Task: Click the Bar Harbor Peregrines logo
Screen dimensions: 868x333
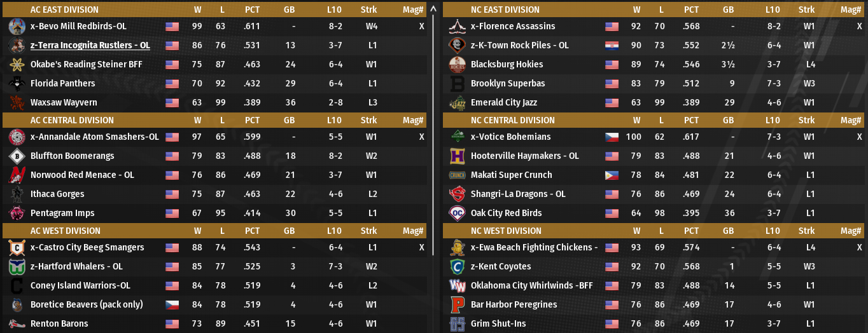Action: click(458, 305)
